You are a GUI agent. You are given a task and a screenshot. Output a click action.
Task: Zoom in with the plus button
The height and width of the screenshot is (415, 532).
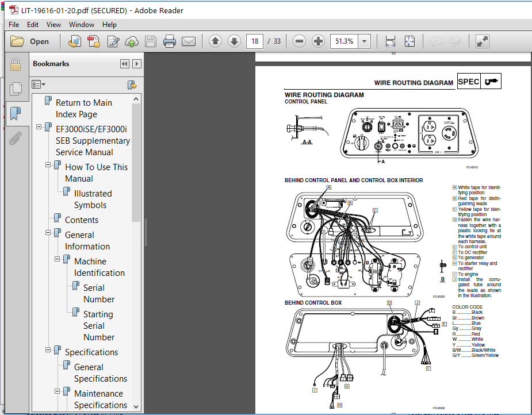coord(318,41)
